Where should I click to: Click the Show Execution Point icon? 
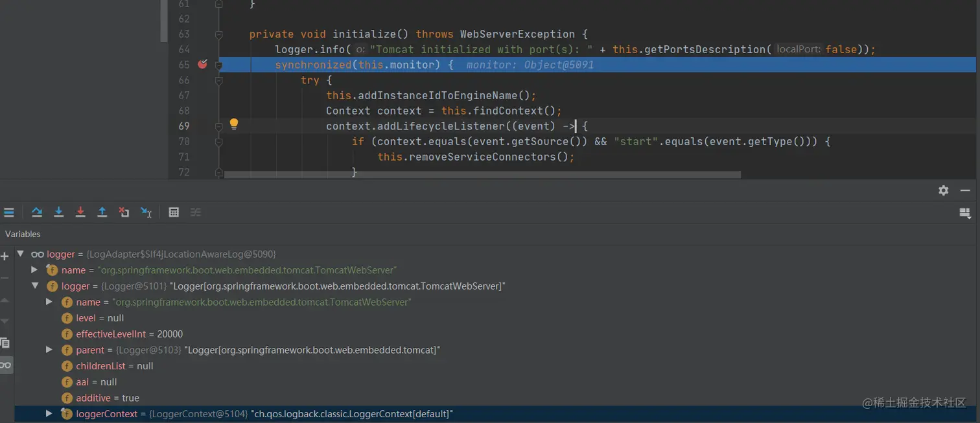(x=9, y=212)
